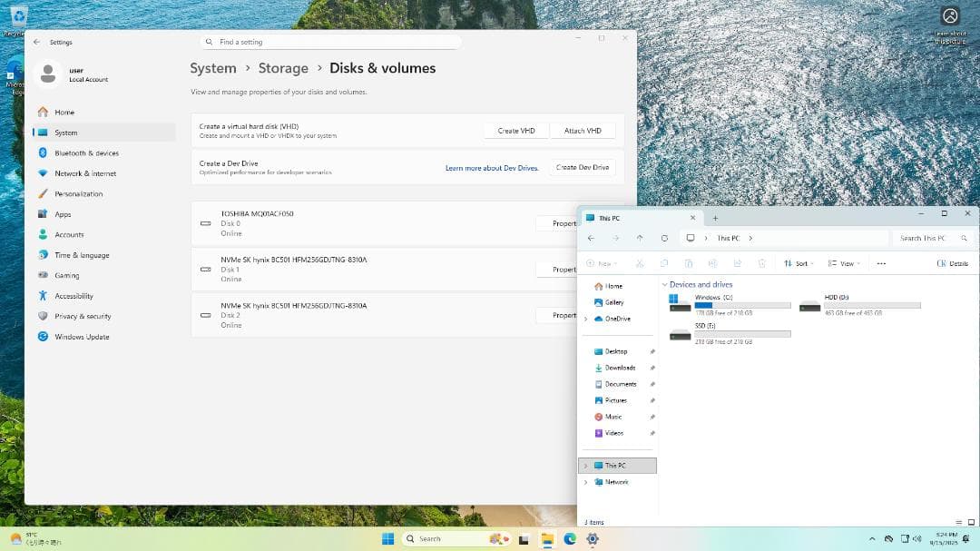Open Microsoft Edge from the taskbar
The height and width of the screenshot is (551, 980).
(570, 538)
